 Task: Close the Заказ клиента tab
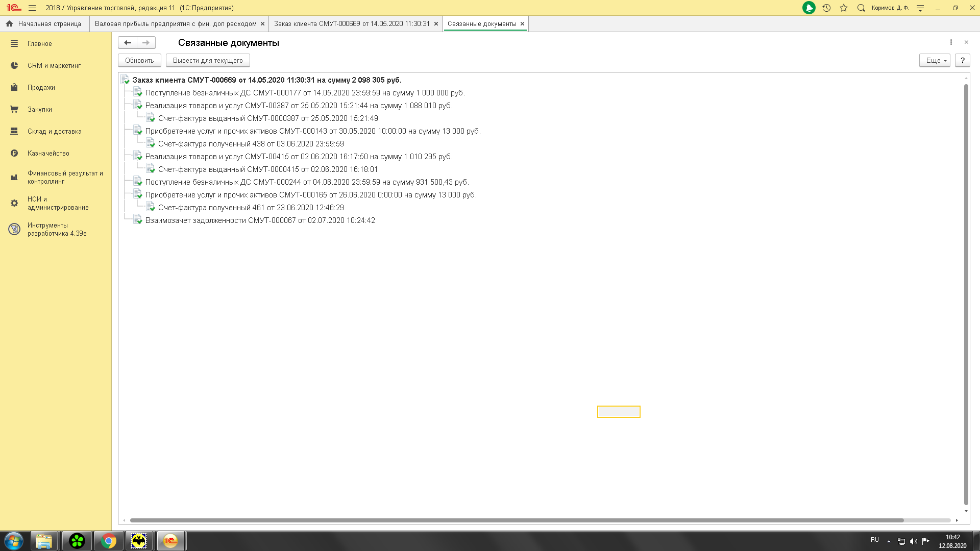(x=436, y=24)
